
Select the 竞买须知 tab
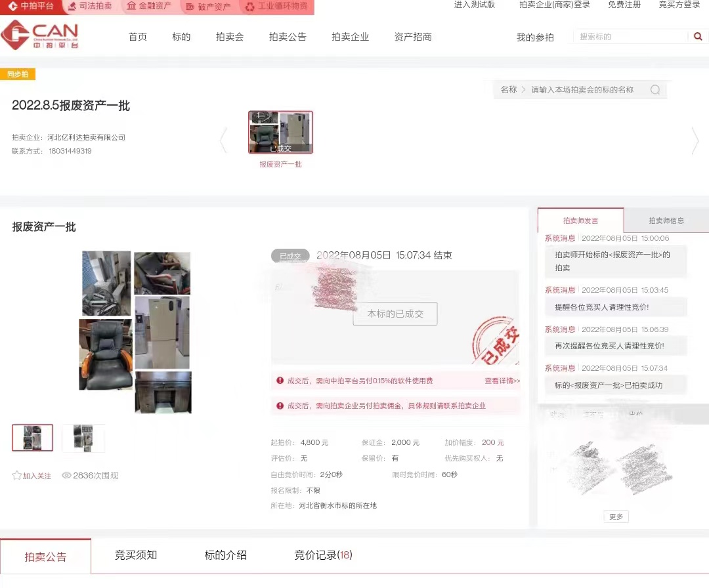(136, 555)
